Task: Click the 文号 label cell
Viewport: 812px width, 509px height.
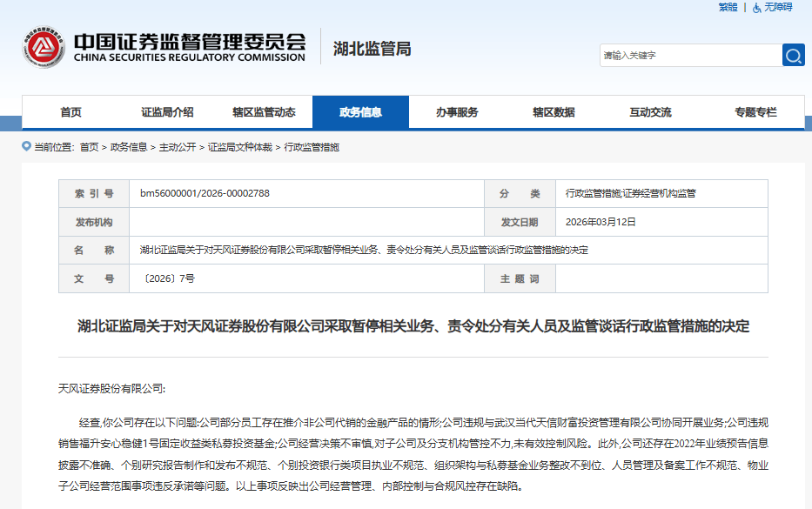Action: [x=94, y=278]
